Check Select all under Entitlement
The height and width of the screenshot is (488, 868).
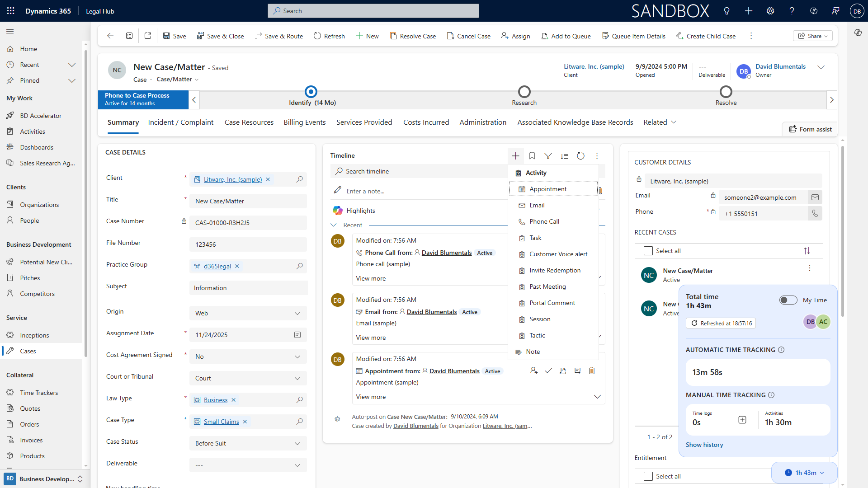coord(648,476)
